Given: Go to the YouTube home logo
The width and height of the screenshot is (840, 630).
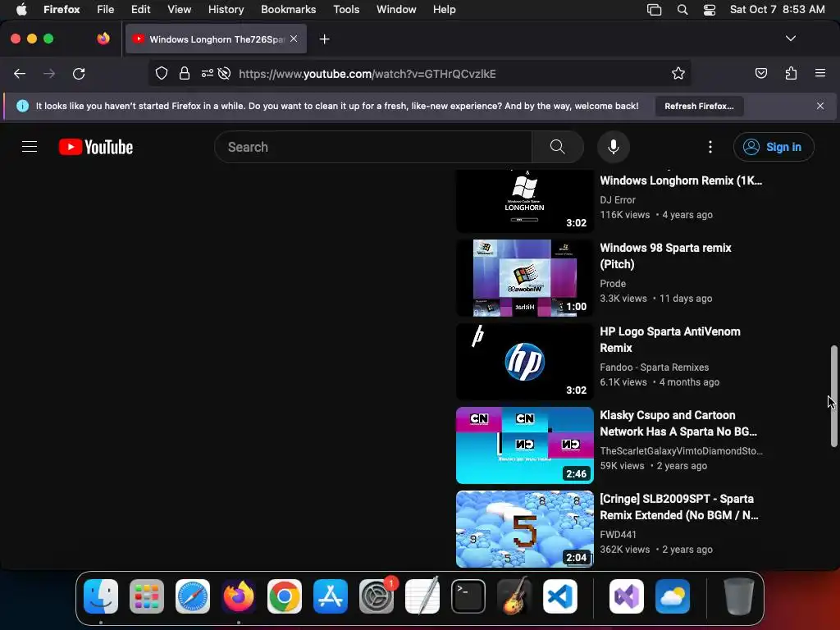Looking at the screenshot, I should click(x=96, y=147).
